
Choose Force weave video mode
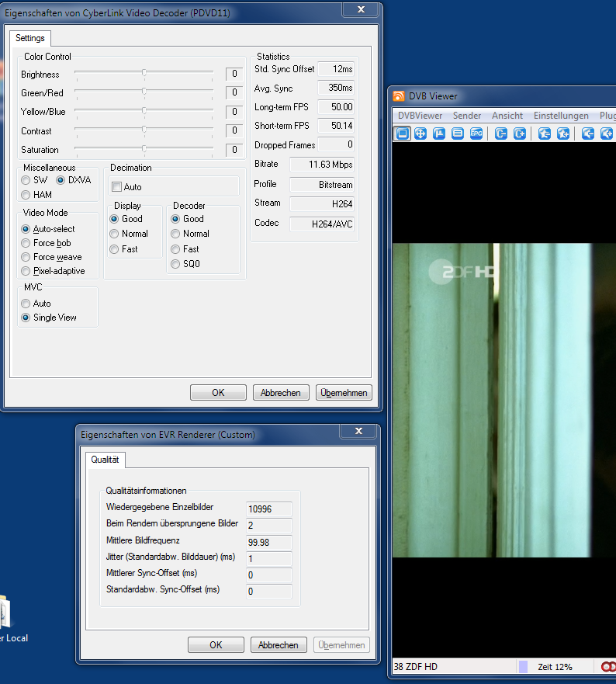[26, 257]
